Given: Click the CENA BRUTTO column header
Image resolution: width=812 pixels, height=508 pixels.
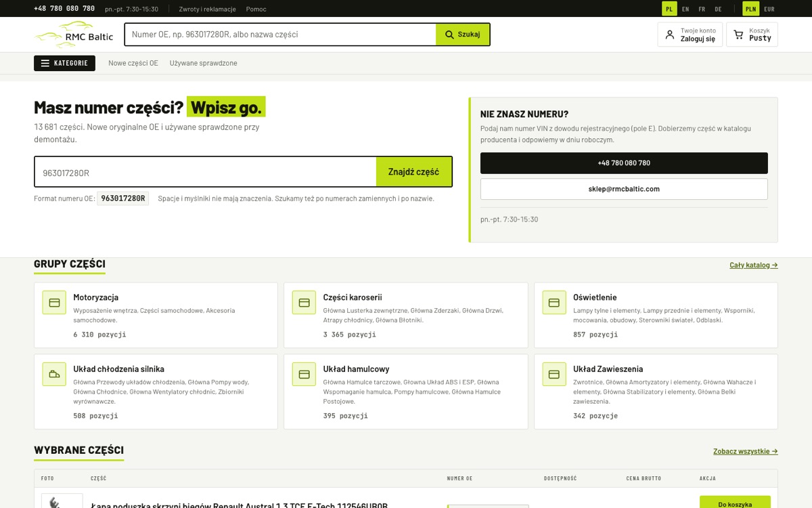Looking at the screenshot, I should pyautogui.click(x=644, y=478).
